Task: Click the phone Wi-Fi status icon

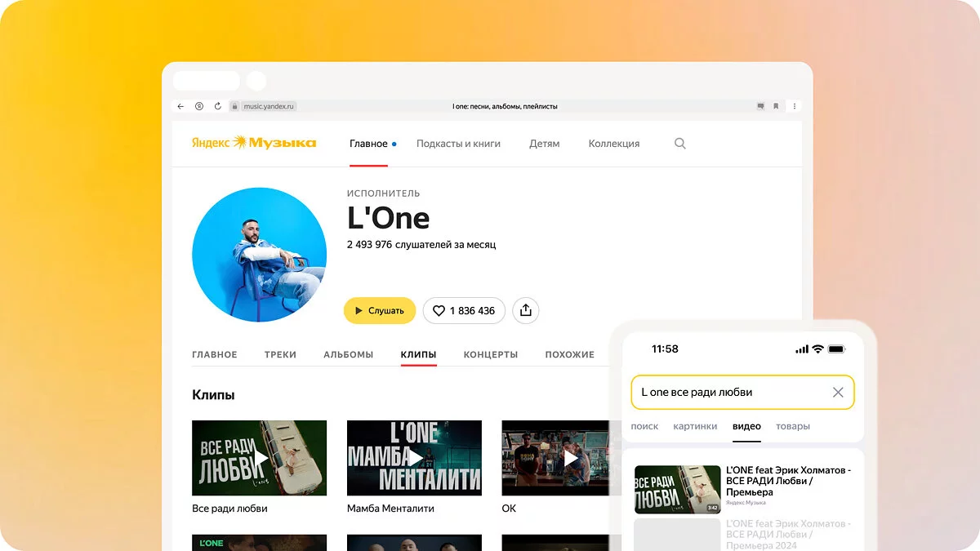Action: tap(817, 349)
